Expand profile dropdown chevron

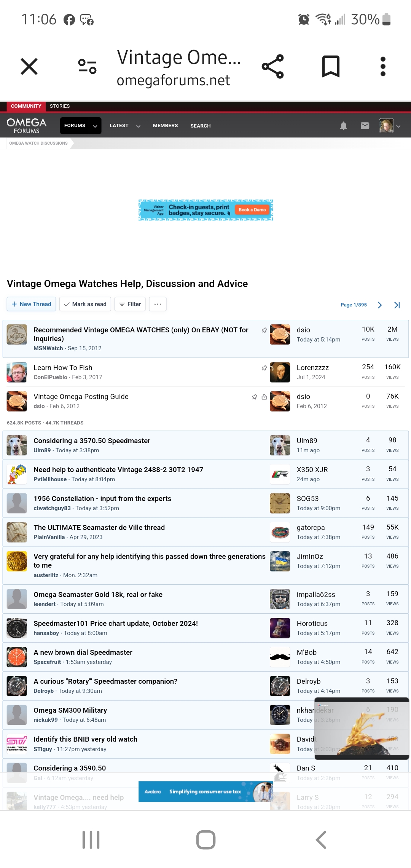(x=398, y=126)
